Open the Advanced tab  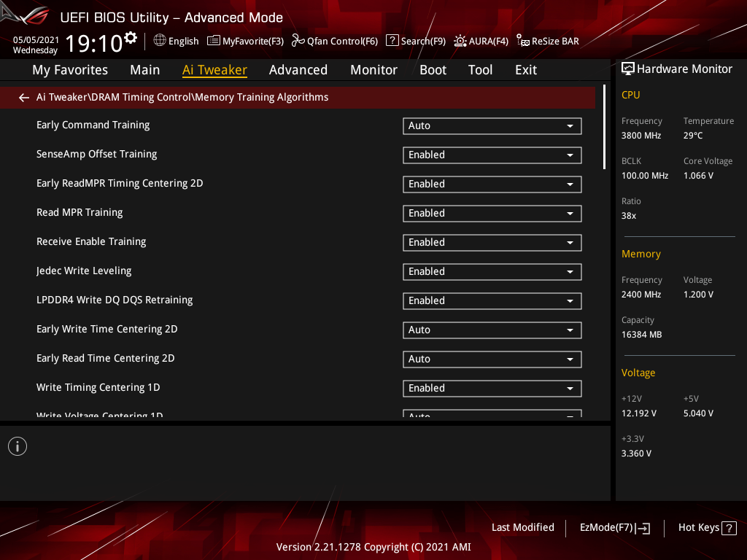coord(298,70)
